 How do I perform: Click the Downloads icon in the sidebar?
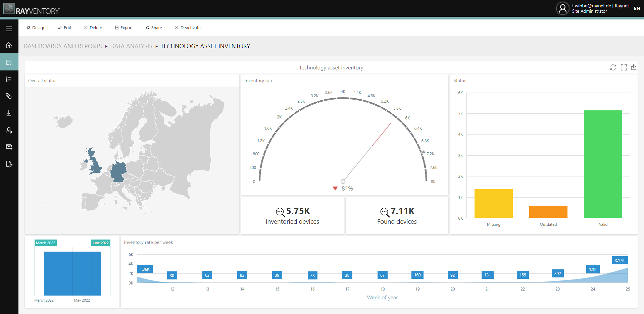click(x=9, y=113)
